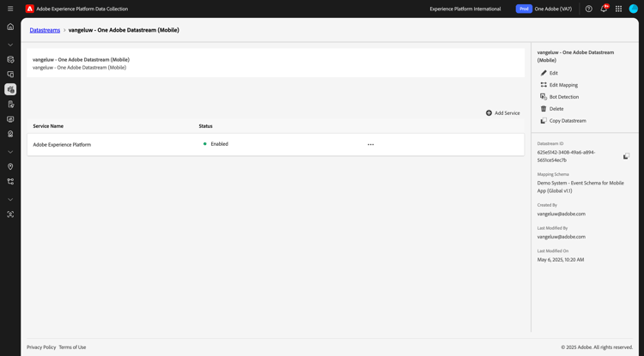The height and width of the screenshot is (356, 644).
Task: Open the document-check sidebar icon
Action: (10, 104)
